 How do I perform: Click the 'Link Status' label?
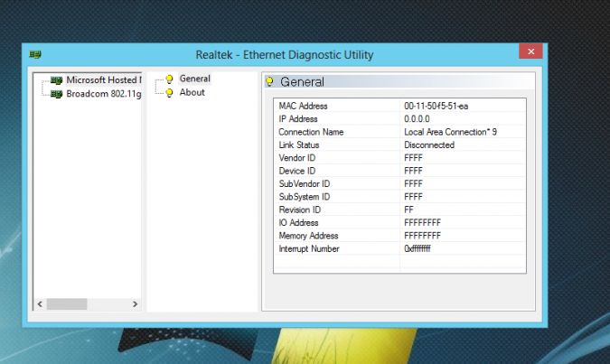pos(299,145)
